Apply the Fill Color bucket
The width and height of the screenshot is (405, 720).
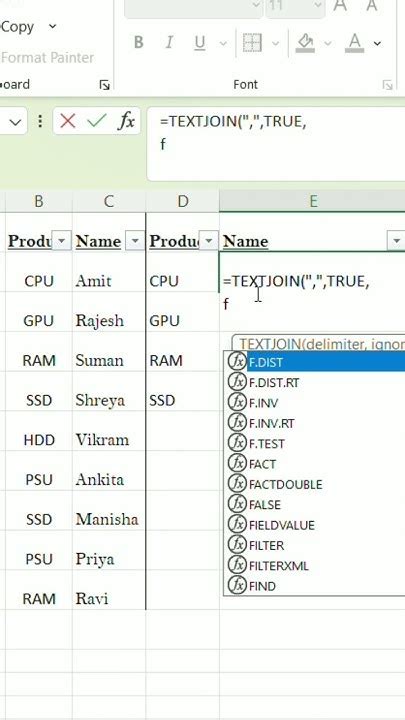(x=306, y=43)
